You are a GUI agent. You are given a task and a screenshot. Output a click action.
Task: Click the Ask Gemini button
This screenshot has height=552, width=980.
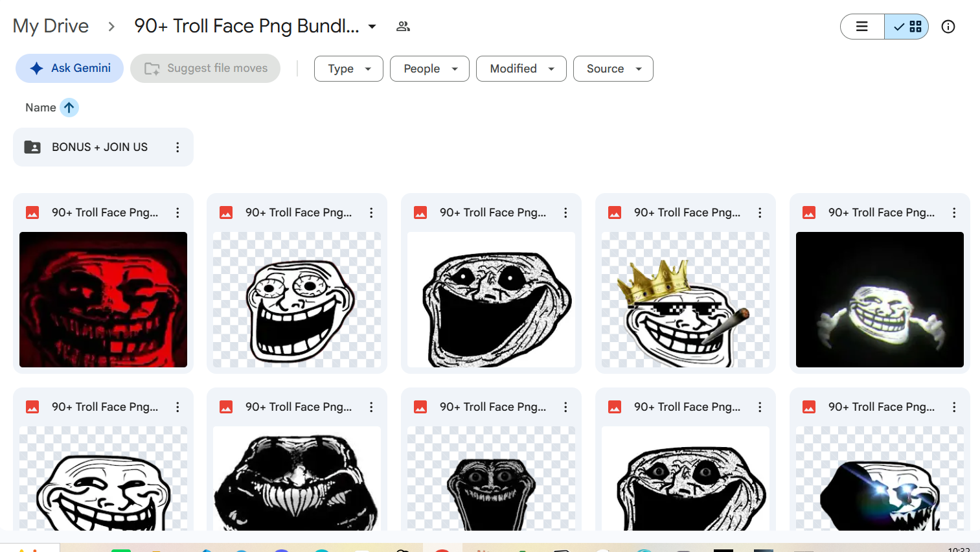pos(69,68)
